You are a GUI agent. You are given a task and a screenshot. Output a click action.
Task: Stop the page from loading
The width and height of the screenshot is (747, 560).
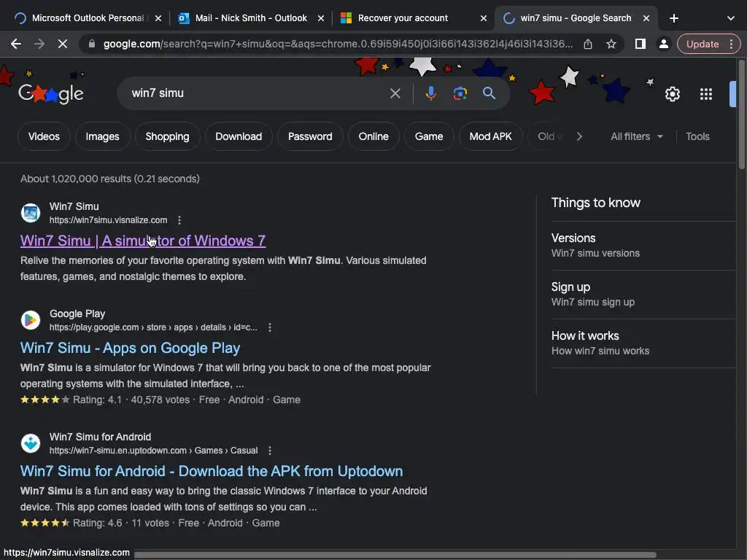coord(63,44)
